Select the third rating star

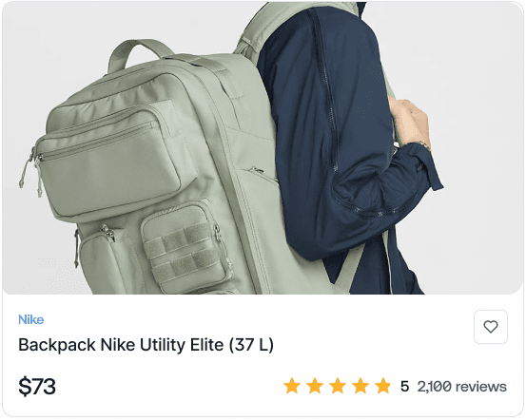338,386
